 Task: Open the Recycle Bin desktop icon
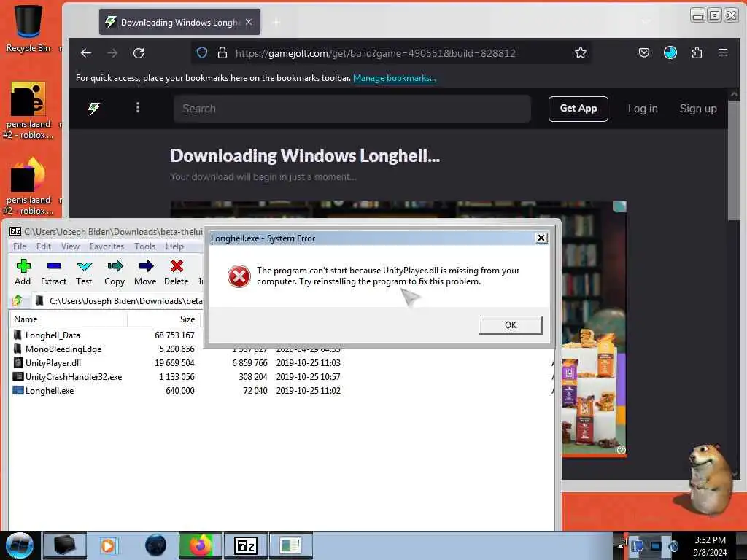click(28, 27)
